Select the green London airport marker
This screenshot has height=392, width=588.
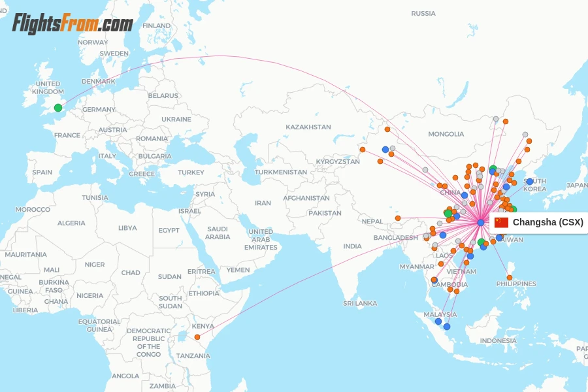click(x=58, y=108)
